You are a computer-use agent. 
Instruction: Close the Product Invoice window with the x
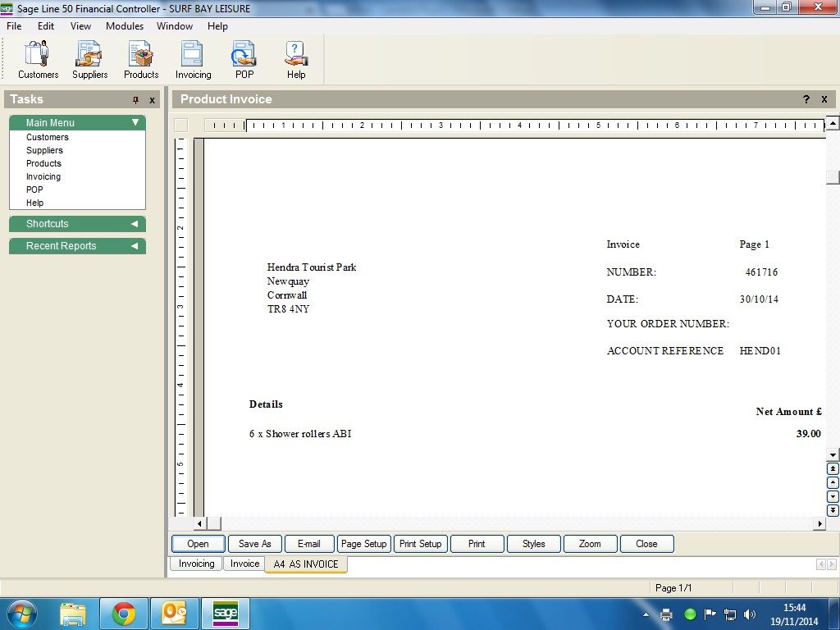click(824, 99)
